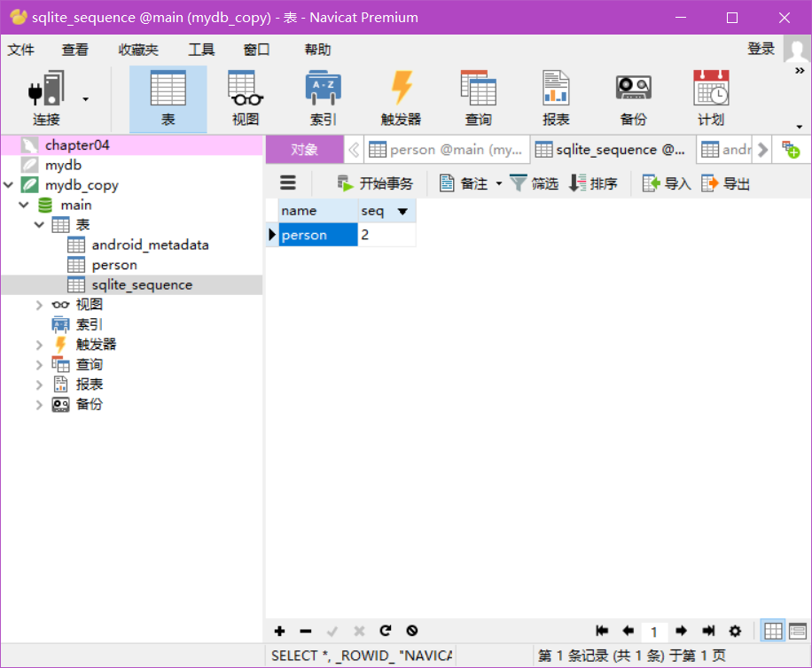
Task: Click the new tab plus icon
Action: (791, 150)
